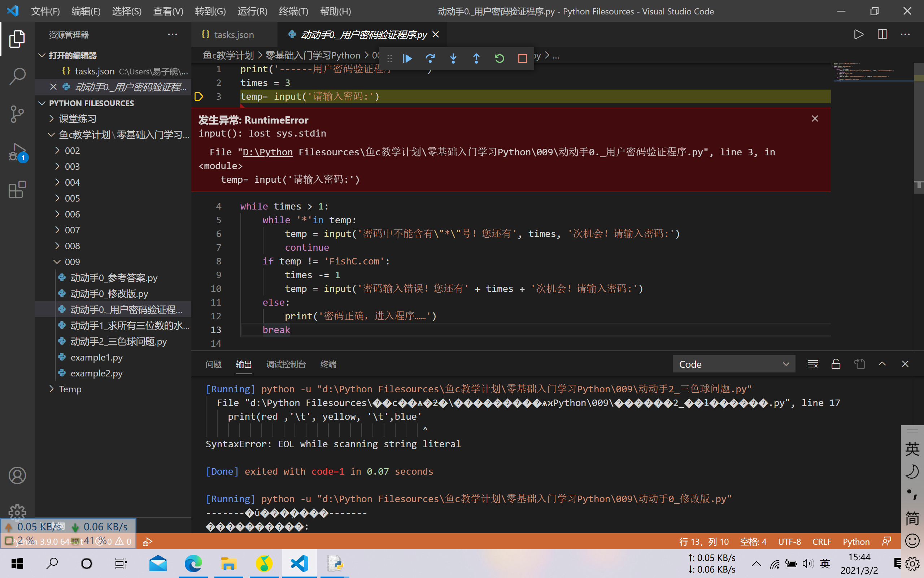This screenshot has height=578, width=924.
Task: Toggle output scroll lock icon
Action: 836,364
